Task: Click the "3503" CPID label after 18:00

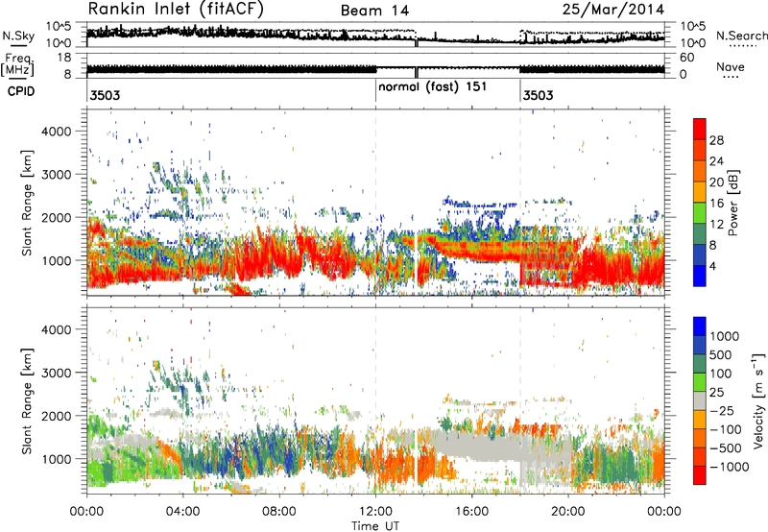Action: pos(538,95)
